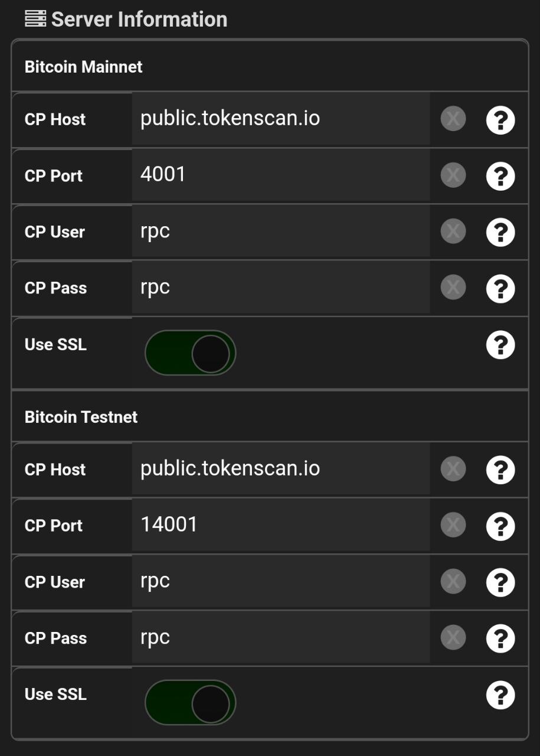Toggle Use SSL for Bitcoin Testnet
Image resolution: width=540 pixels, height=756 pixels.
pyautogui.click(x=190, y=703)
